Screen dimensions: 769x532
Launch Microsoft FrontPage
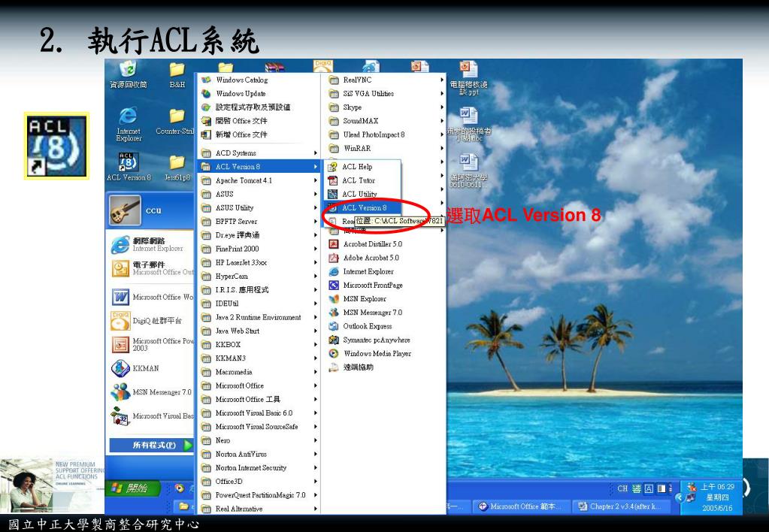(x=384, y=285)
